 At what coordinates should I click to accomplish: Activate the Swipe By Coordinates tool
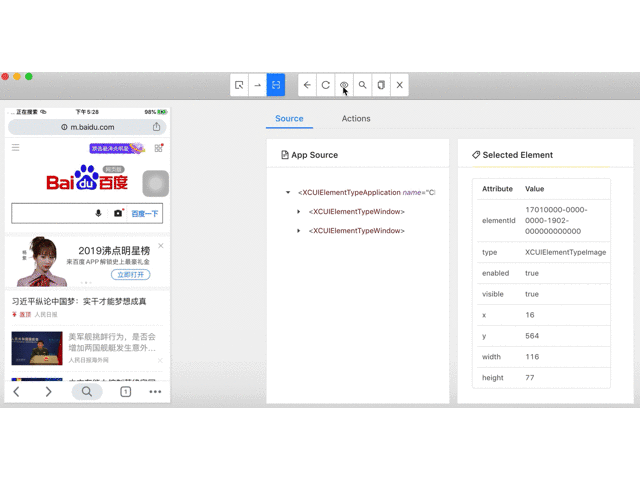coord(258,85)
